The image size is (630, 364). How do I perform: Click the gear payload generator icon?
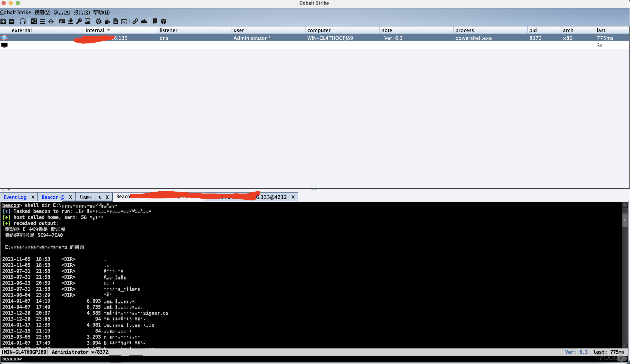(99, 21)
